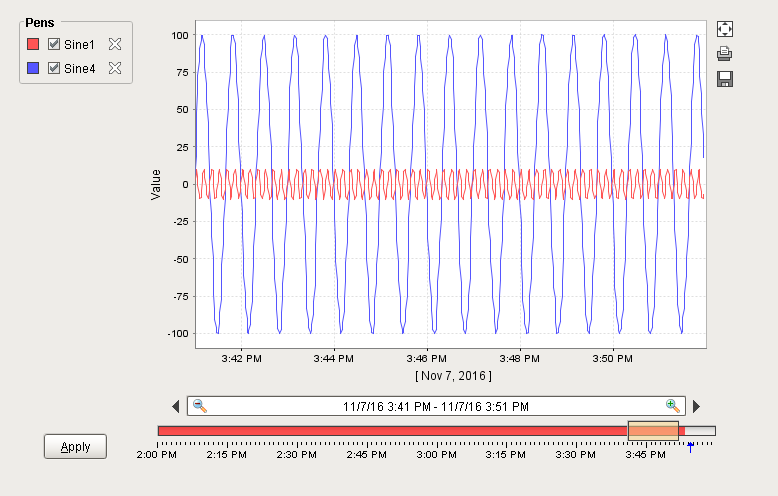Click the blue Sine4 color swatch
The height and width of the screenshot is (496, 778).
(33, 68)
